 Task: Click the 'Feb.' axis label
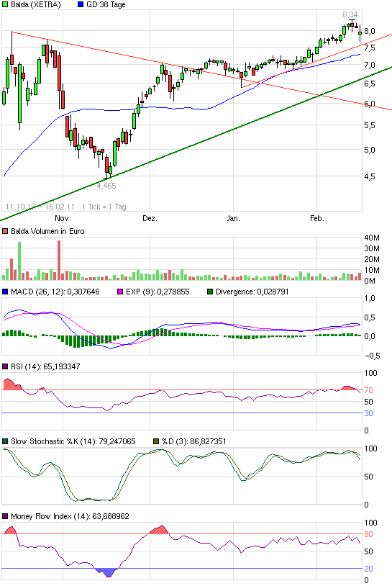tap(317, 218)
